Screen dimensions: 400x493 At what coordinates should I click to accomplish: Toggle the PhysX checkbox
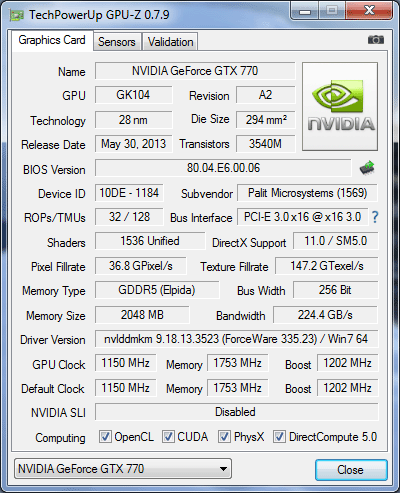coord(224,436)
